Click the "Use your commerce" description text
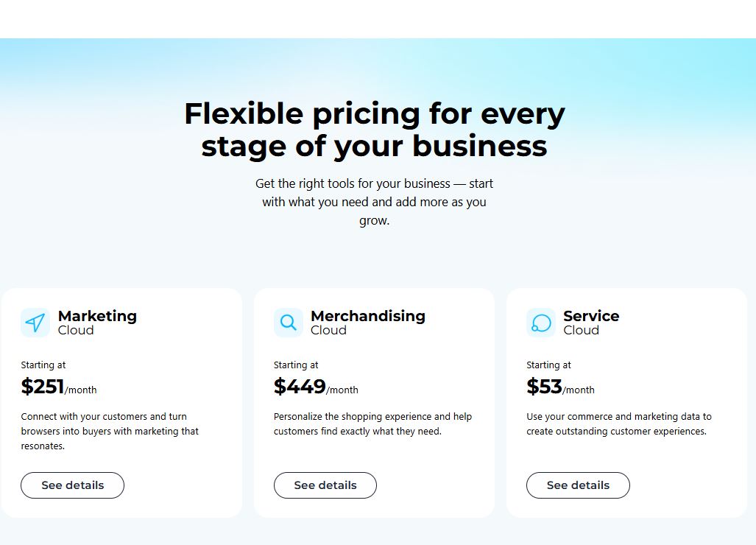This screenshot has width=756, height=545. (618, 423)
